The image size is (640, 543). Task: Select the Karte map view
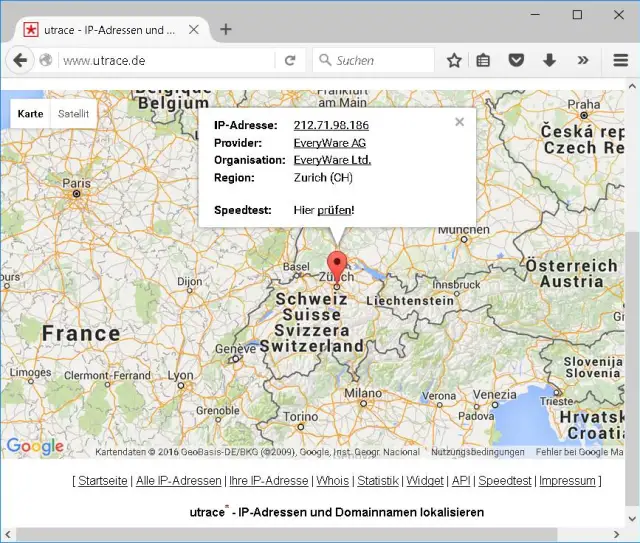pos(31,114)
